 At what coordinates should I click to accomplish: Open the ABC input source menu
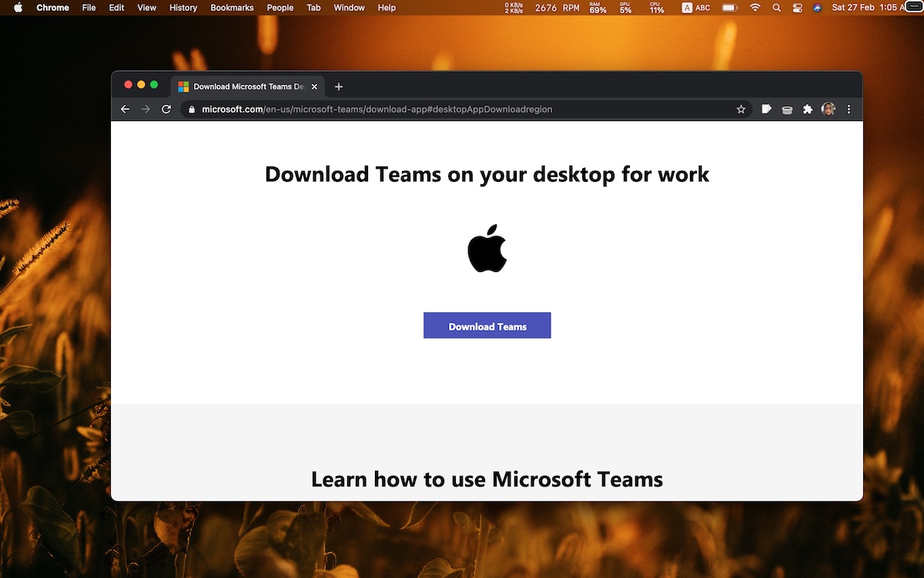[696, 8]
